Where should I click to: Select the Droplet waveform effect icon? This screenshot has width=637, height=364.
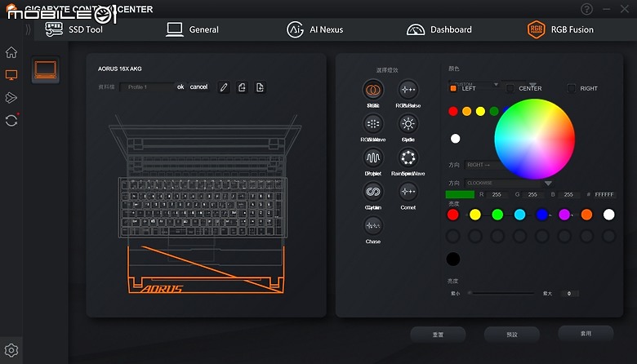pyautogui.click(x=373, y=158)
